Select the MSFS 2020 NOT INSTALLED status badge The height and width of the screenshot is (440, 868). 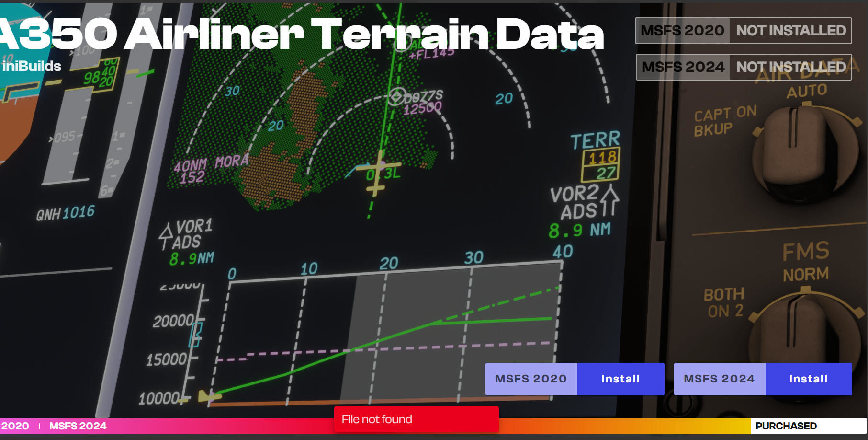(x=743, y=31)
